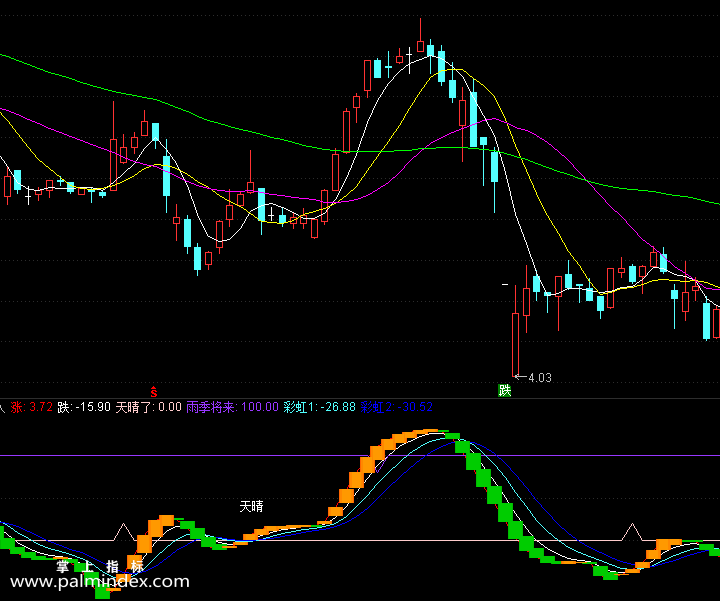720x601 pixels.
Task: Click the 彩虹2: -30.52 indicator value
Action: pyautogui.click(x=397, y=407)
